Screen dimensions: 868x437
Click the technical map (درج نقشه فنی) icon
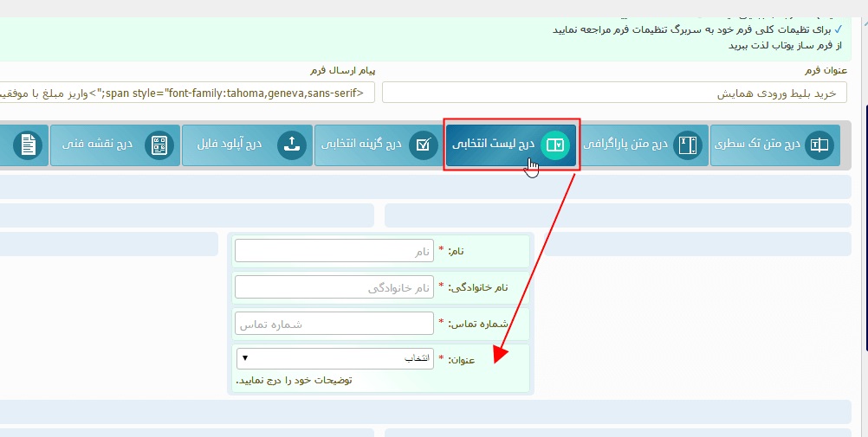(x=159, y=145)
